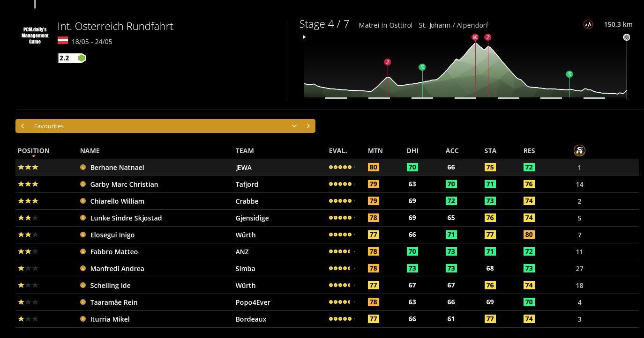The width and height of the screenshot is (644, 338).
Task: Click the race class 2.2 label
Action: (64, 58)
